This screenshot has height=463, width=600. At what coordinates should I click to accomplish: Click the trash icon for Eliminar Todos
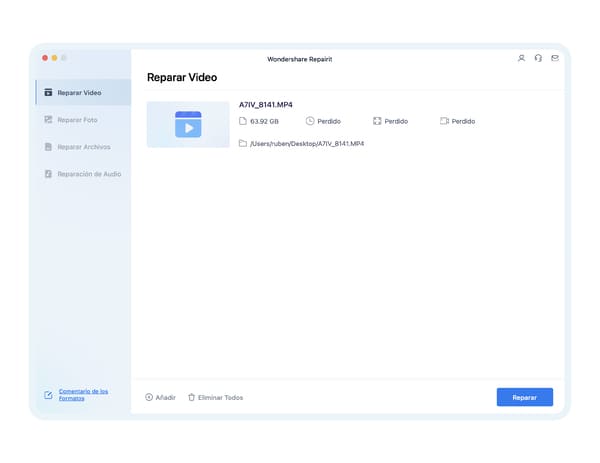(x=191, y=397)
